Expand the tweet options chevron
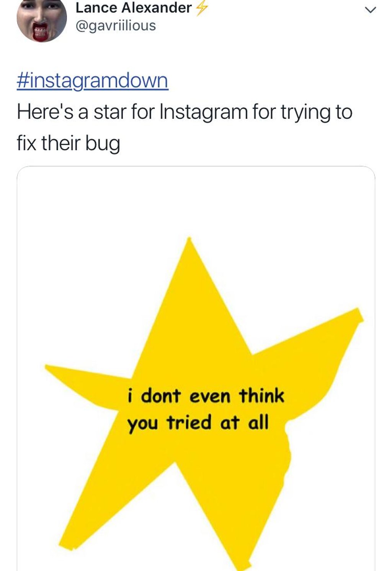The image size is (392, 571). pos(370,10)
